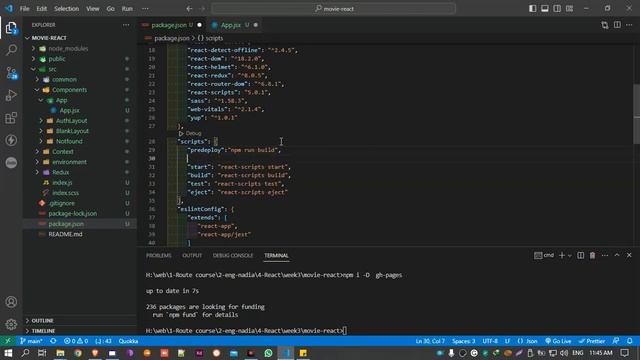Image resolution: width=640 pixels, height=360 pixels.
Task: Go back with the navigation arrow
Action: pyautogui.click(x=189, y=9)
